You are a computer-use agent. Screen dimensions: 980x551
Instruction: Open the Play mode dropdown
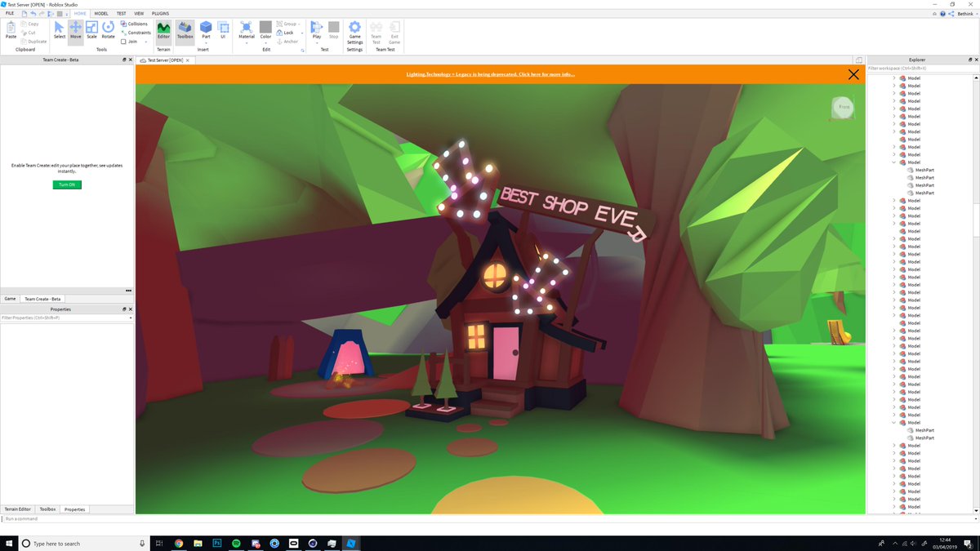317,42
